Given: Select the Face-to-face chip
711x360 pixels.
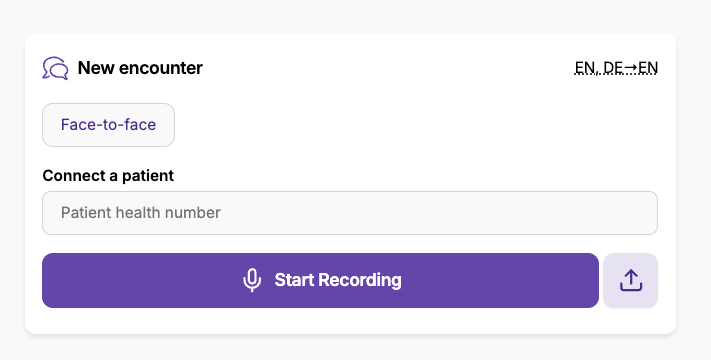Looking at the screenshot, I should pyautogui.click(x=108, y=125).
